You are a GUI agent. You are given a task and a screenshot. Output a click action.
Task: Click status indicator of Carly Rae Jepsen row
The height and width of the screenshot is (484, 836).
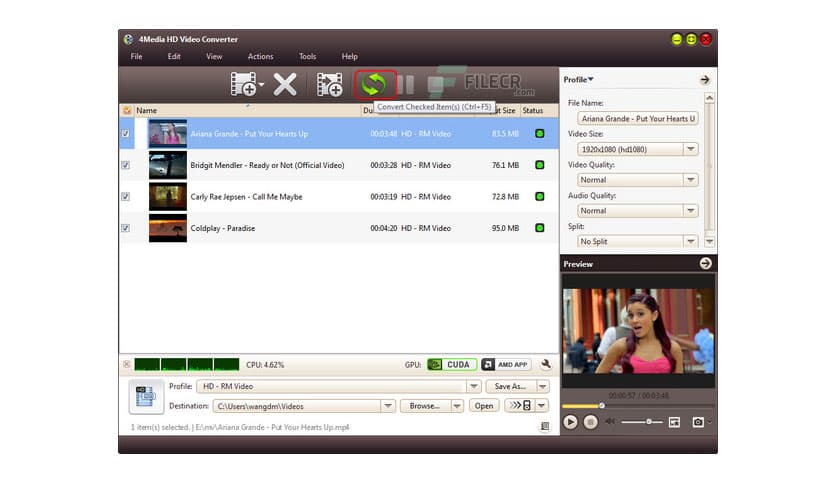click(x=540, y=197)
